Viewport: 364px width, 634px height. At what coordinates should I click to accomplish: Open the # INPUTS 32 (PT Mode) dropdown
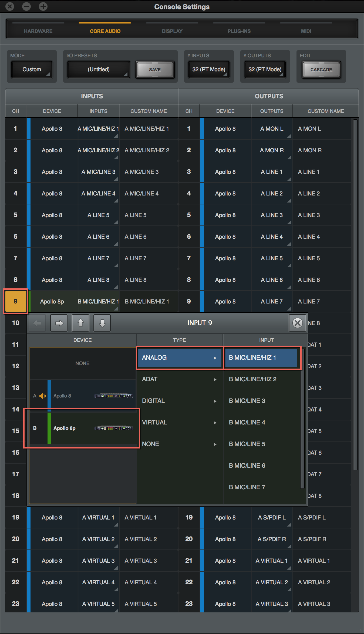pyautogui.click(x=209, y=69)
